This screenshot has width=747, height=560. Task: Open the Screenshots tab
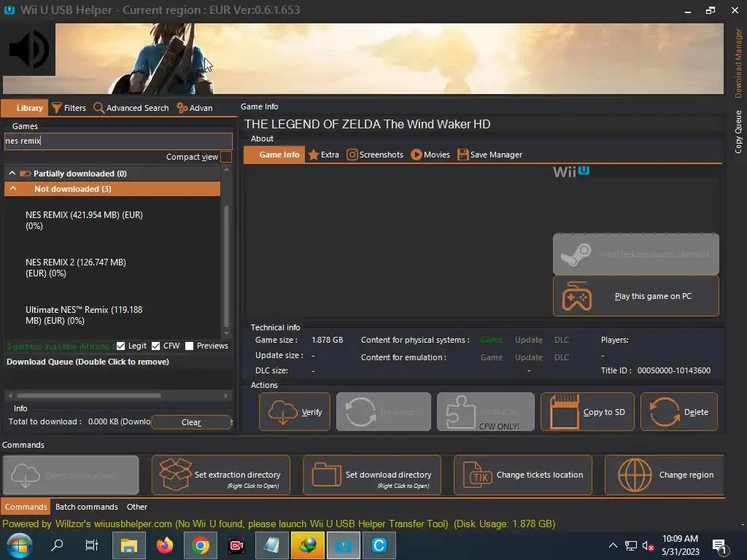pyautogui.click(x=375, y=155)
